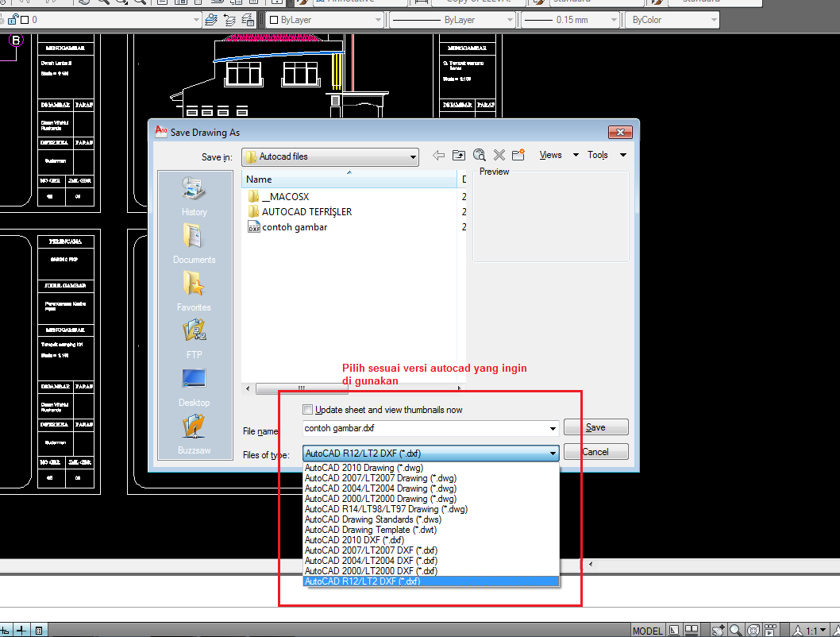Open the Documents location in the sidebar
840x637 pixels.
(194, 245)
